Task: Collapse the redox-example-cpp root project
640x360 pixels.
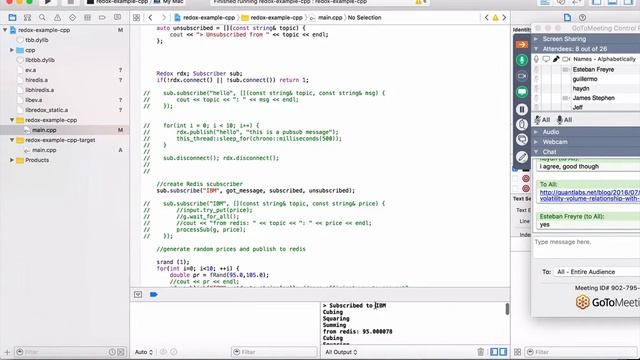Action: (5, 30)
